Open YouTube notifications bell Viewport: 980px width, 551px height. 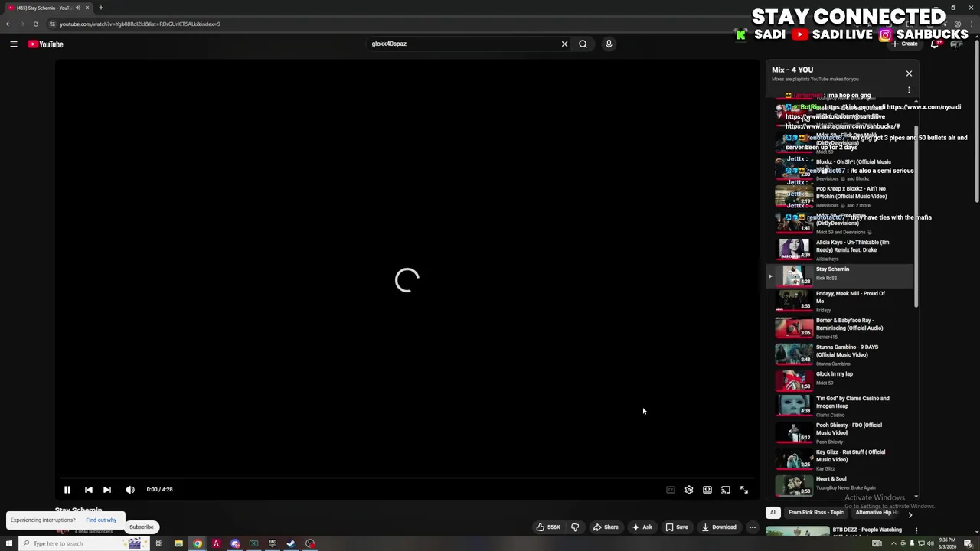(936, 44)
